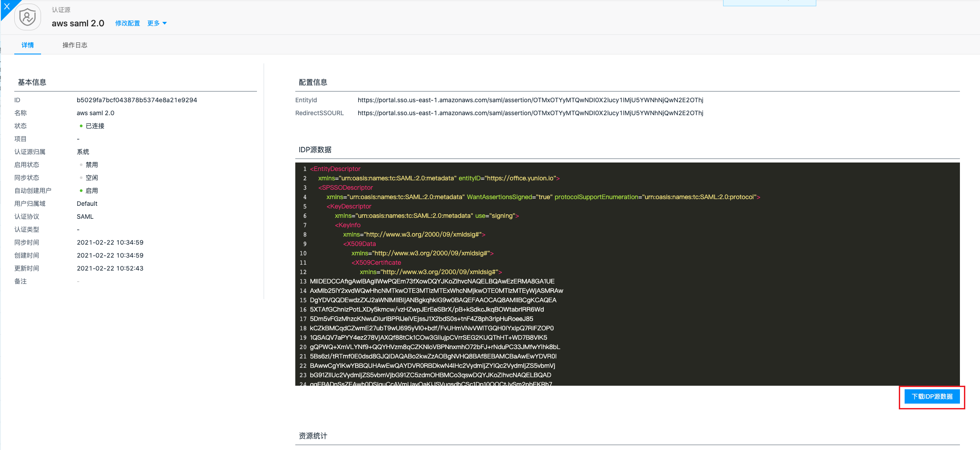Click the shield identity source icon
The width and height of the screenshot is (980, 450).
point(28,18)
